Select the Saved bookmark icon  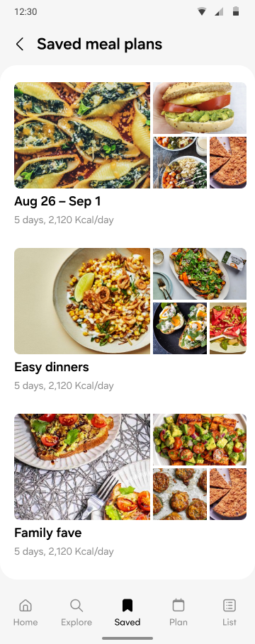[x=127, y=605]
